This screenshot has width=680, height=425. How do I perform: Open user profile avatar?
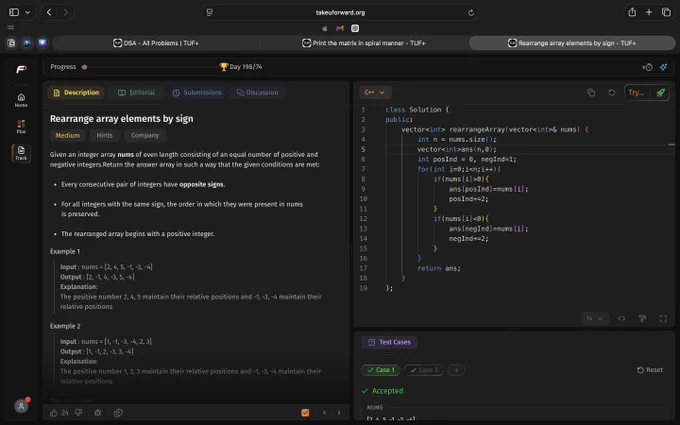pyautogui.click(x=21, y=406)
